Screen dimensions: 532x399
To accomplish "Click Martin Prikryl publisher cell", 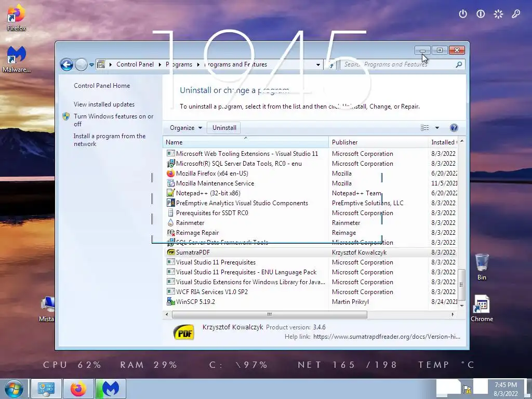I will tap(350, 302).
